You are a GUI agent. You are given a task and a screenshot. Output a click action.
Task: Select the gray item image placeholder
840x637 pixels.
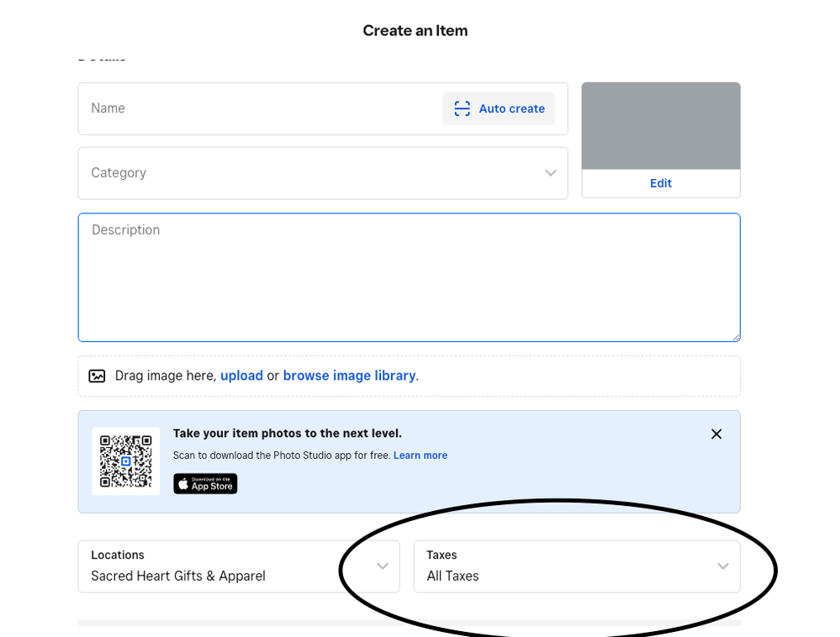click(660, 126)
